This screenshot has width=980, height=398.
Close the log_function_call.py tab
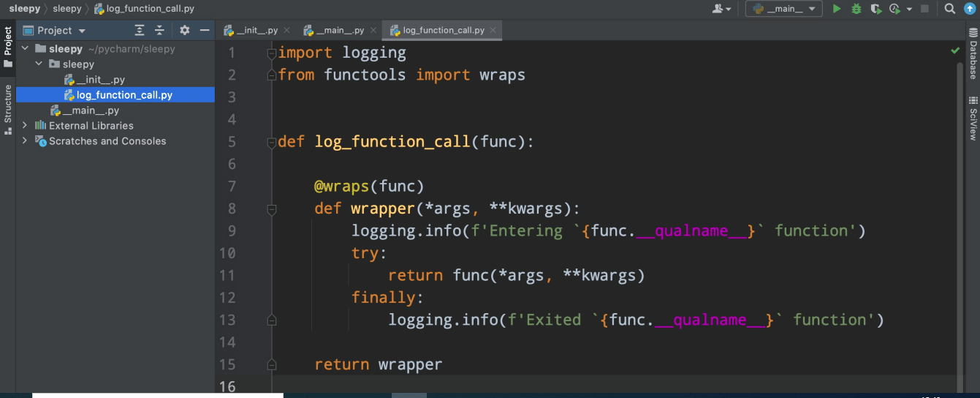tap(493, 30)
